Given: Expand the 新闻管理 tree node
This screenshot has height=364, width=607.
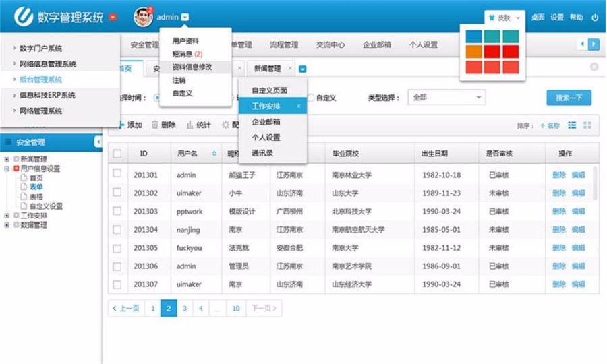Looking at the screenshot, I should (7, 159).
